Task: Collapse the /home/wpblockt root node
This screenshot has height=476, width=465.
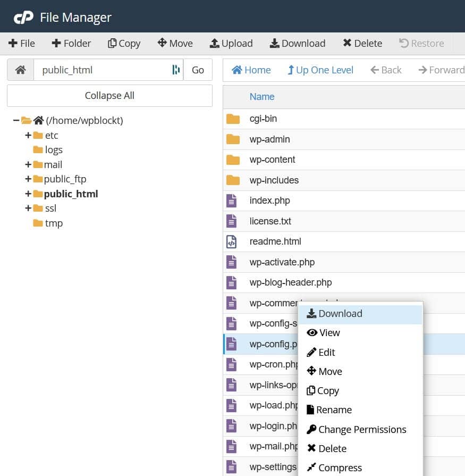Action: pyautogui.click(x=16, y=121)
